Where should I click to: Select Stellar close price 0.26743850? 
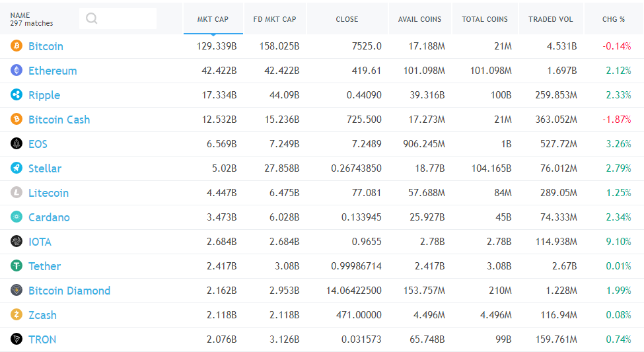click(356, 168)
